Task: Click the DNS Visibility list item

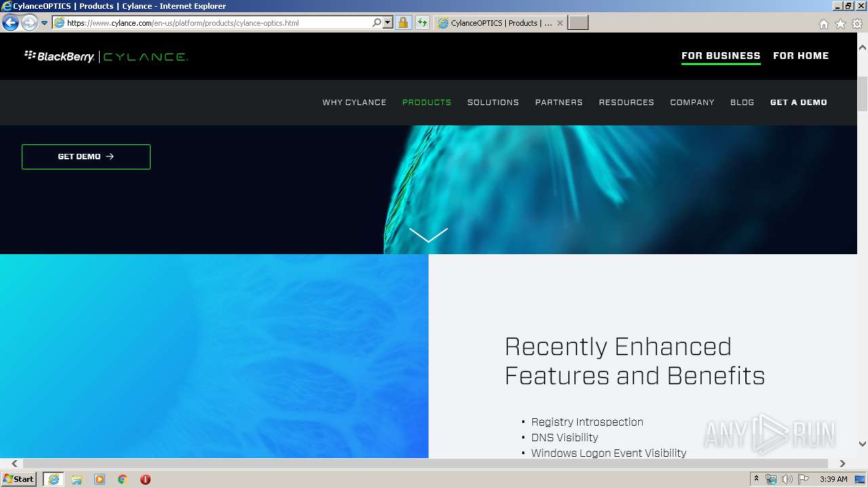Action: (x=565, y=437)
